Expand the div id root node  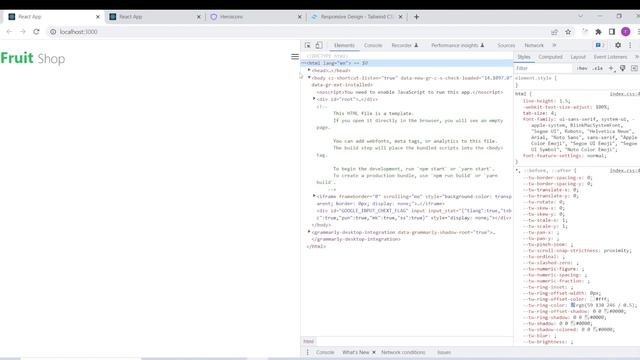pos(314,99)
